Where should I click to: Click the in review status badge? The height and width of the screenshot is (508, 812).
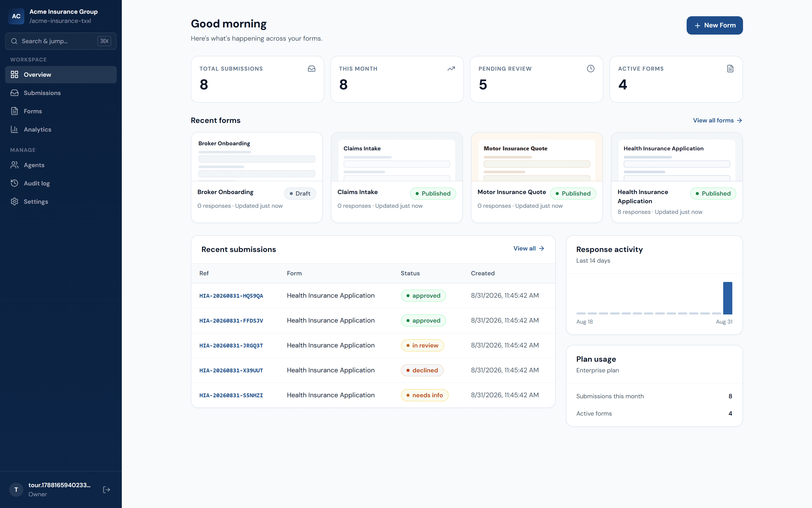[x=422, y=345]
